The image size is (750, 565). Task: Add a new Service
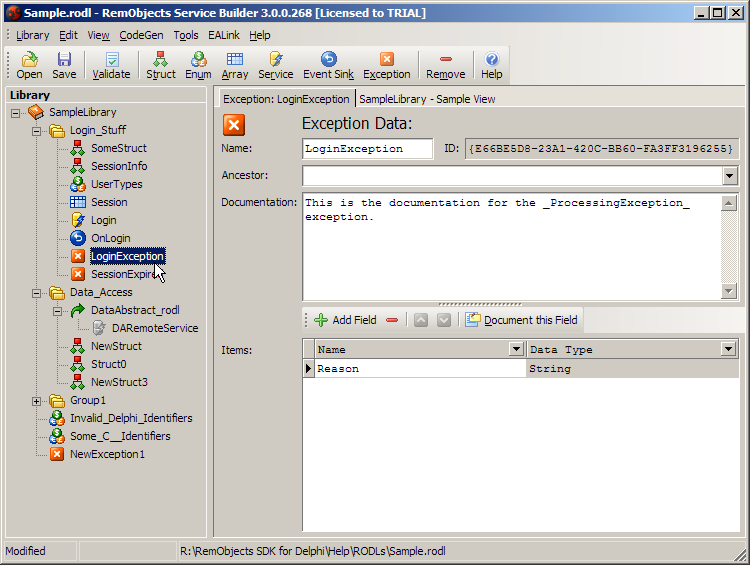(276, 65)
